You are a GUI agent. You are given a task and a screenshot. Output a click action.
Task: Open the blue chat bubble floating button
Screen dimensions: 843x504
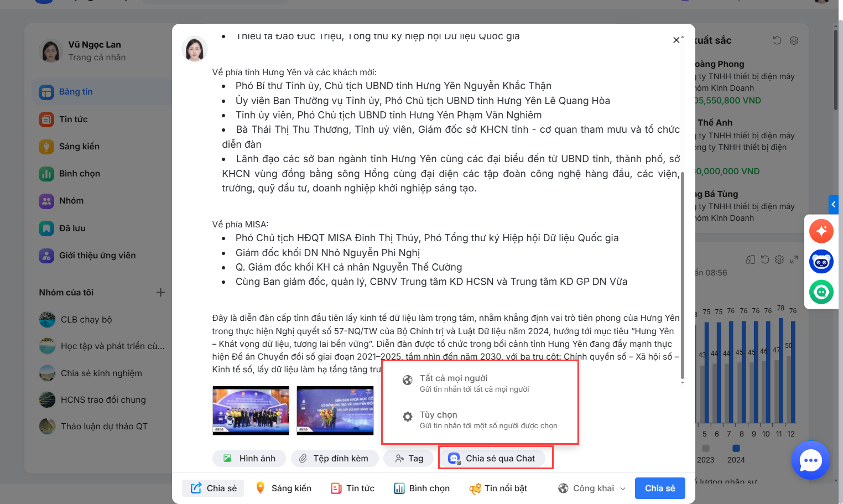click(810, 460)
